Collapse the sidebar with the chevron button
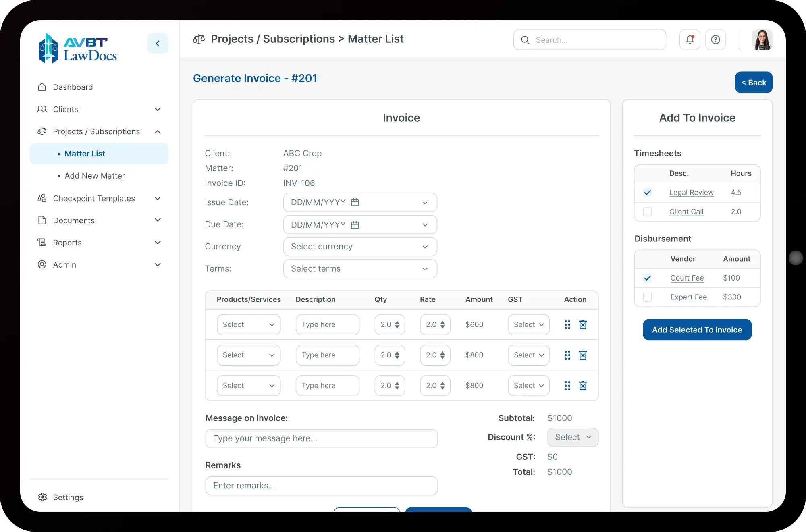The width and height of the screenshot is (806, 532). (x=158, y=43)
